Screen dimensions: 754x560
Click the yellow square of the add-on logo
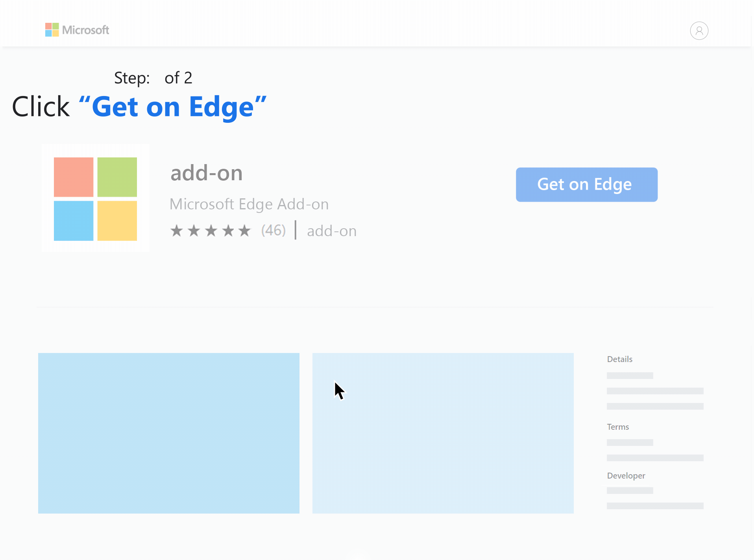117,220
